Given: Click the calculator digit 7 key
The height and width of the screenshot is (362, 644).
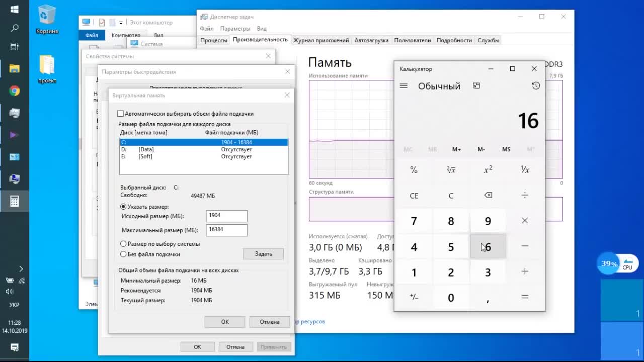Looking at the screenshot, I should pos(414,221).
